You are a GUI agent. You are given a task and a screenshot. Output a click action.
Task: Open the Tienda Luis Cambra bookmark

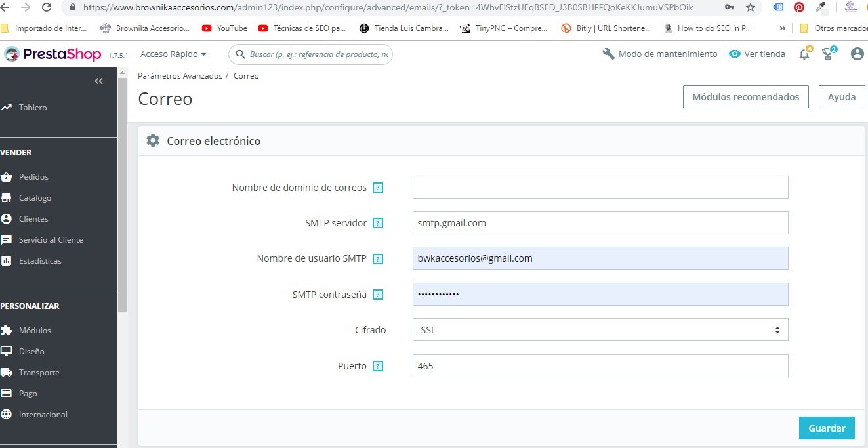tap(404, 28)
